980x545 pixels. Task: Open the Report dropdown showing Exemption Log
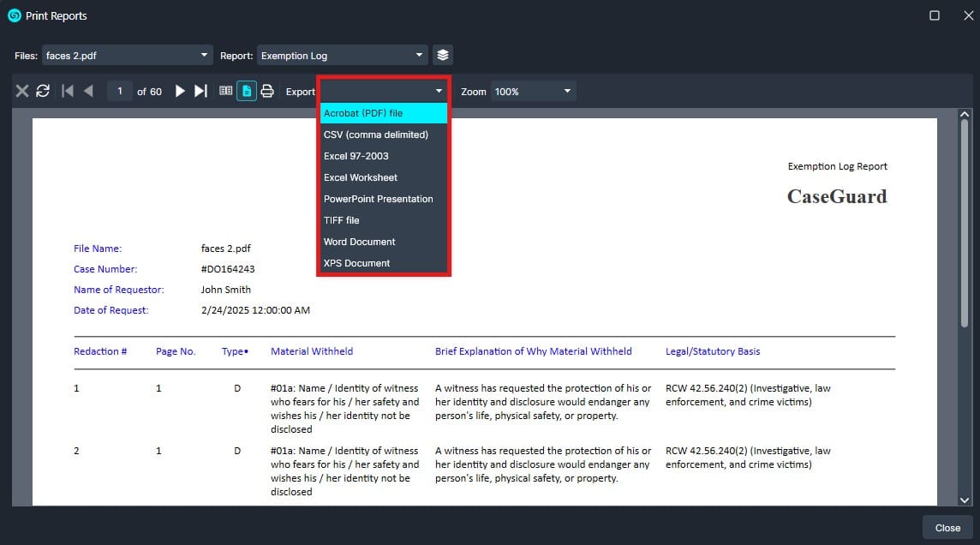(342, 55)
